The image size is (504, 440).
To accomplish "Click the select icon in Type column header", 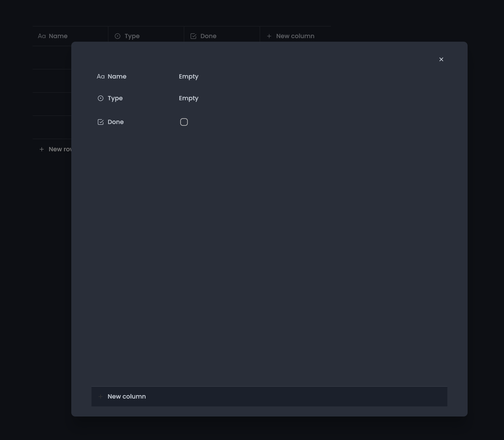I will tap(118, 36).
